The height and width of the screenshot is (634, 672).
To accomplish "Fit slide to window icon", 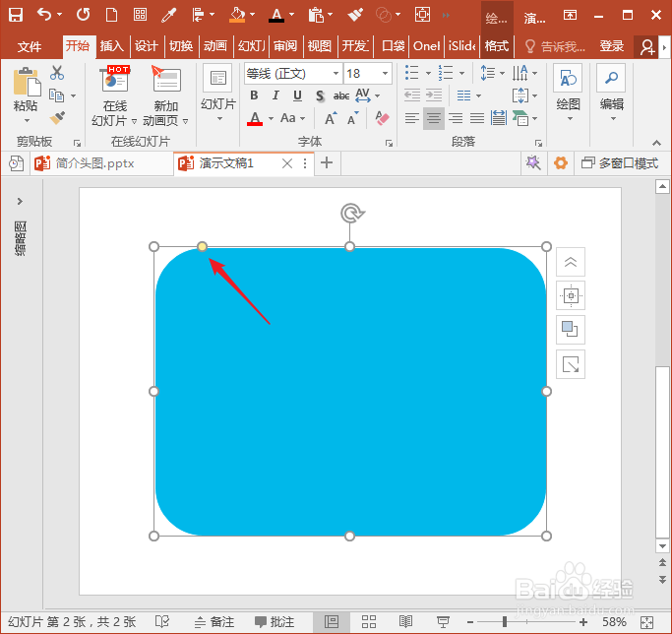I will [x=646, y=622].
